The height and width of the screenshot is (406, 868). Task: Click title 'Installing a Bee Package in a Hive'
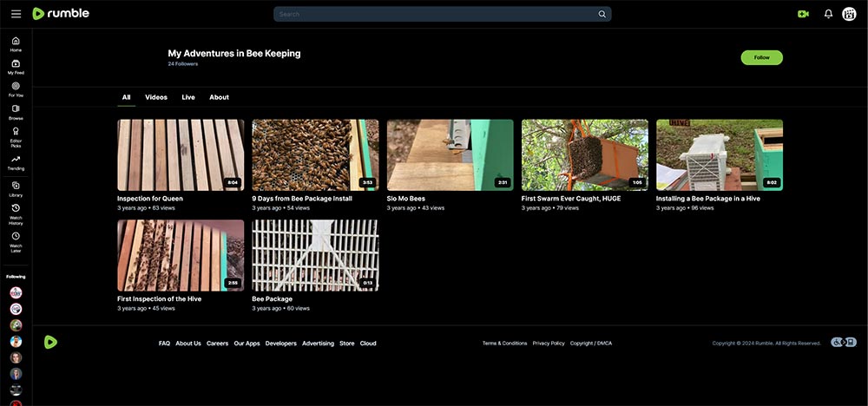(x=708, y=199)
